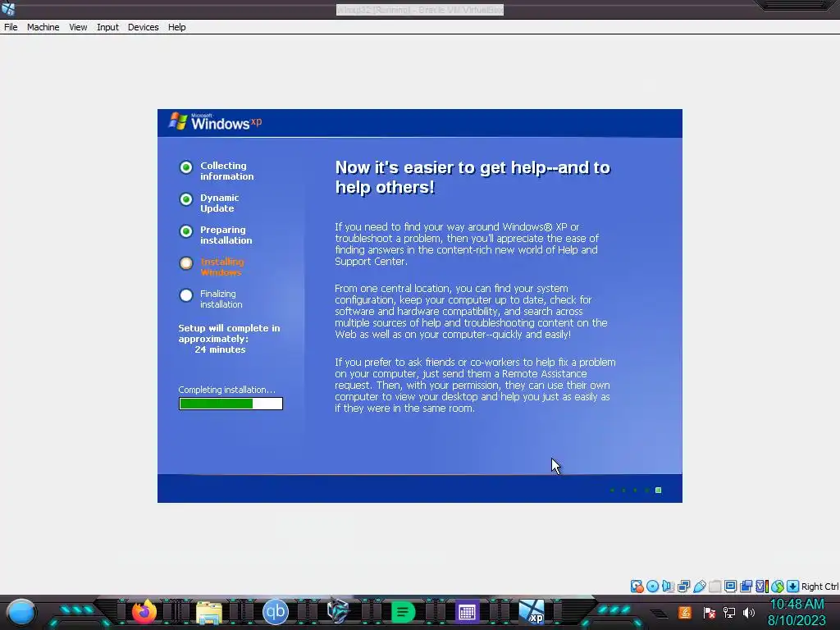Image resolution: width=840 pixels, height=630 pixels.
Task: Click the USB devices status icon
Action: 699,586
